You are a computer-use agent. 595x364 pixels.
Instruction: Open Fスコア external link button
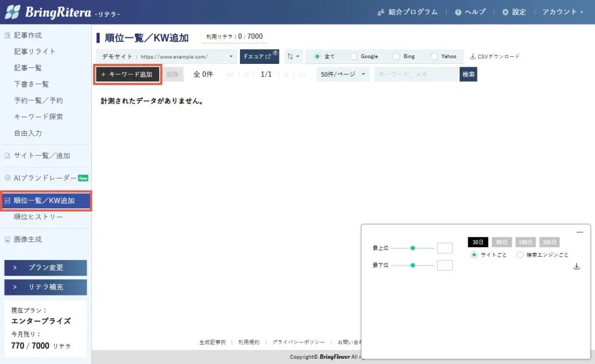point(259,56)
